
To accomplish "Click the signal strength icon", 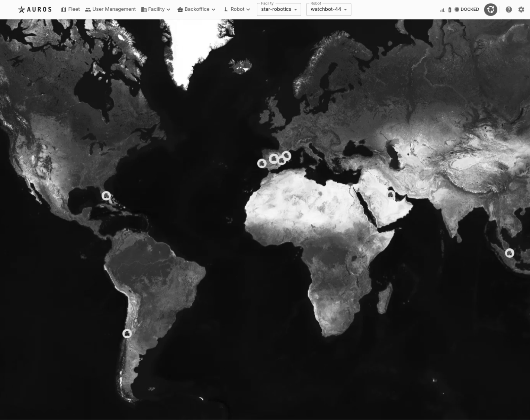I will click(x=442, y=10).
